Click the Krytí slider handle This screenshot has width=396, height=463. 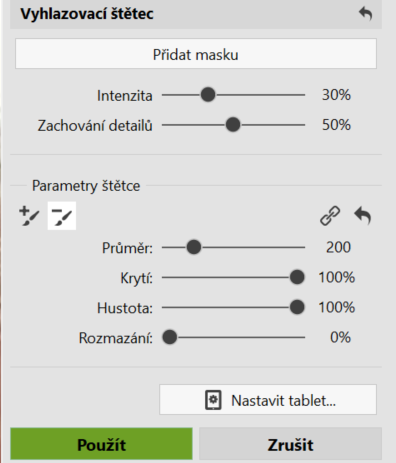(297, 277)
